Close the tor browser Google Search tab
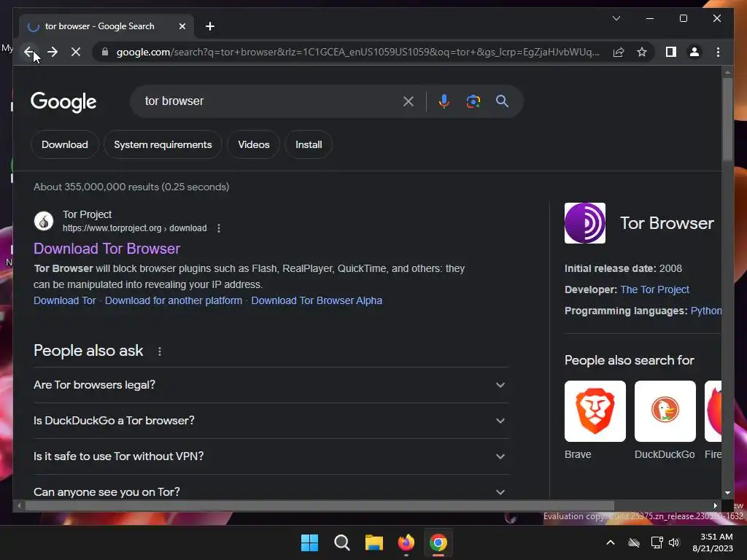Viewport: 747px width, 560px height. (x=182, y=26)
